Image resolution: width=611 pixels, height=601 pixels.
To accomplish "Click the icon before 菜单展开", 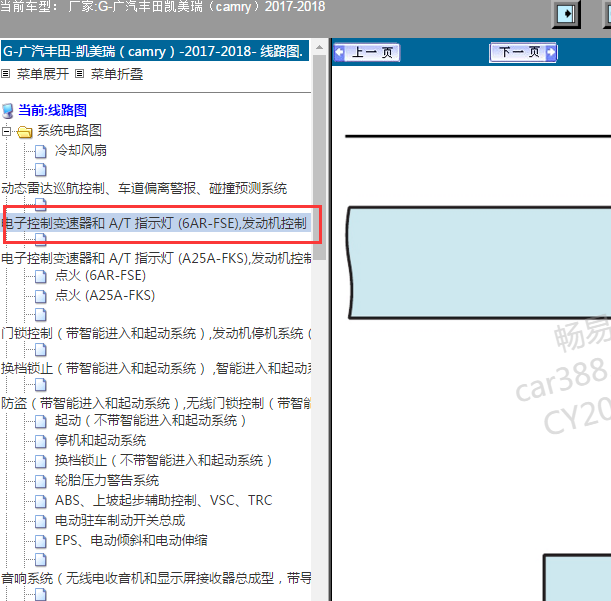I will (x=5, y=74).
